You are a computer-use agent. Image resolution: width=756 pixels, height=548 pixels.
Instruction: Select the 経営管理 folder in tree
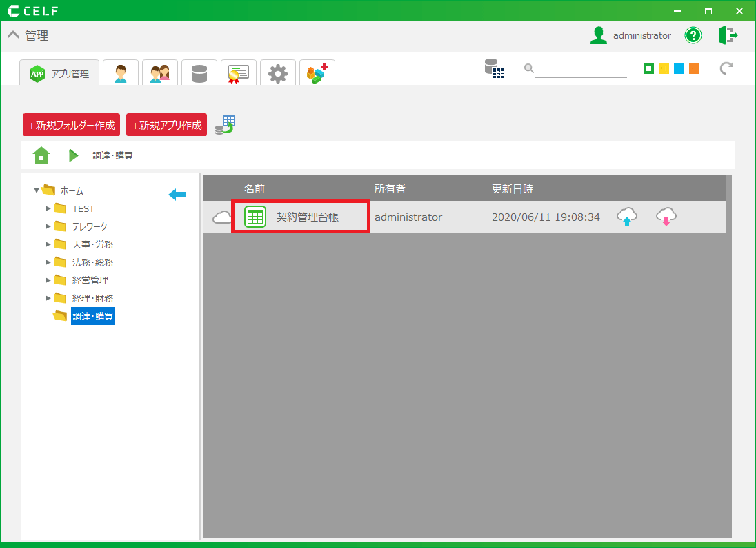[x=90, y=280]
